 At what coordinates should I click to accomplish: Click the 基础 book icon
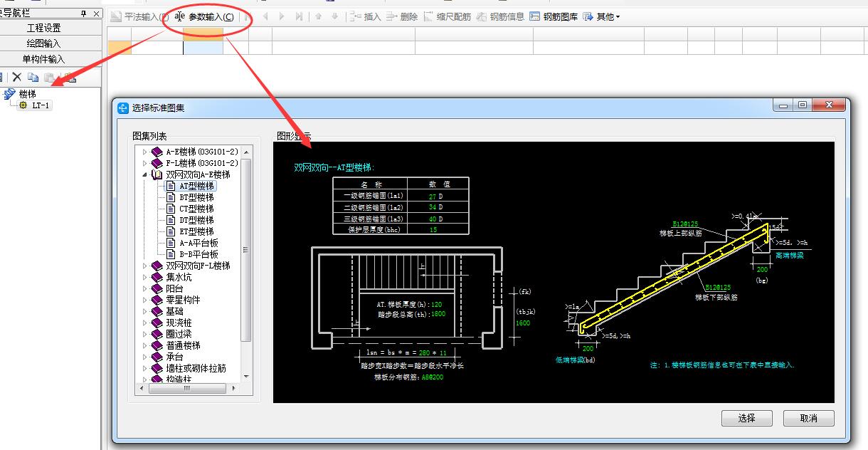point(157,311)
